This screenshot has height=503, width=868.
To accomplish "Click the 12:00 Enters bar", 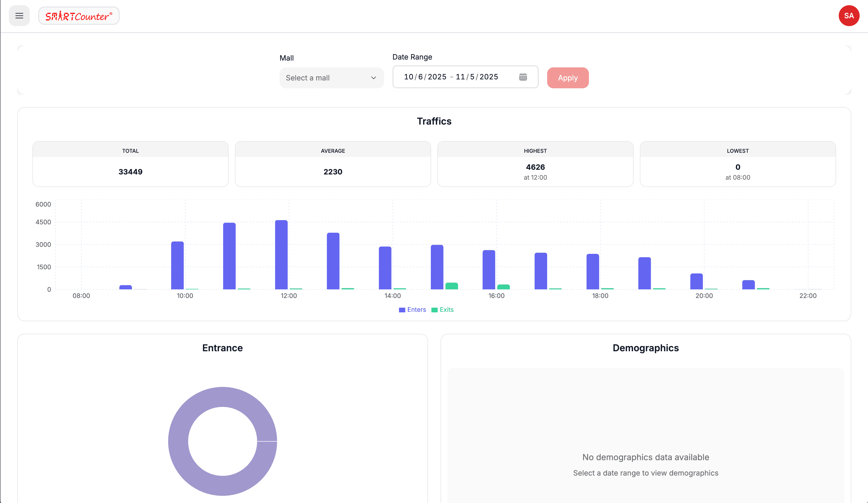I will pyautogui.click(x=281, y=255).
